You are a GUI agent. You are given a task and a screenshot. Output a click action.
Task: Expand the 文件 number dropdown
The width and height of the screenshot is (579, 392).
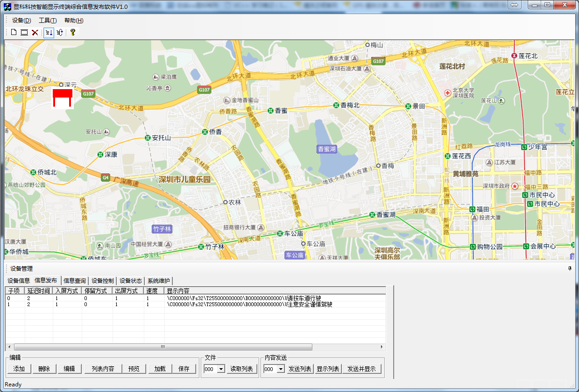tap(221, 369)
